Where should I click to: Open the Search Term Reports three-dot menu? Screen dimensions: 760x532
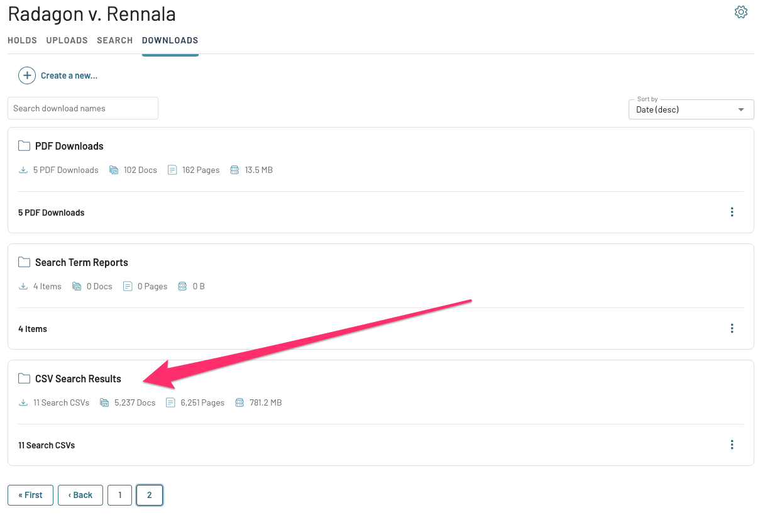pyautogui.click(x=732, y=328)
